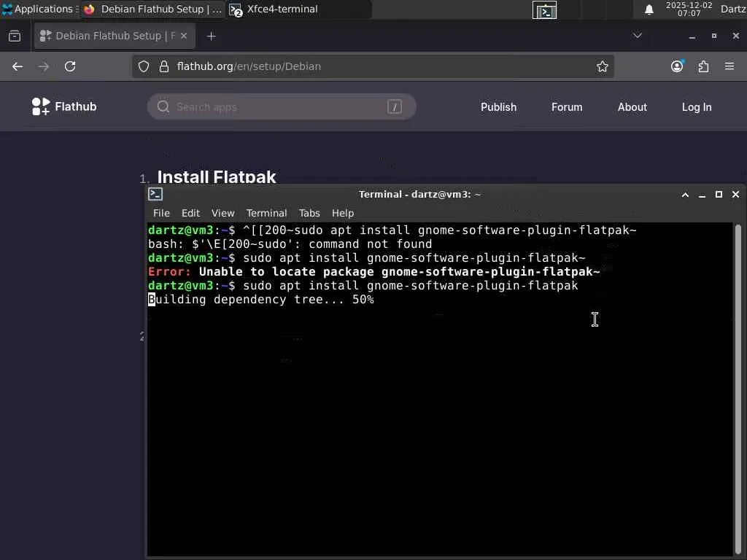Open a new browser tab with plus
747x560 pixels.
(x=211, y=36)
